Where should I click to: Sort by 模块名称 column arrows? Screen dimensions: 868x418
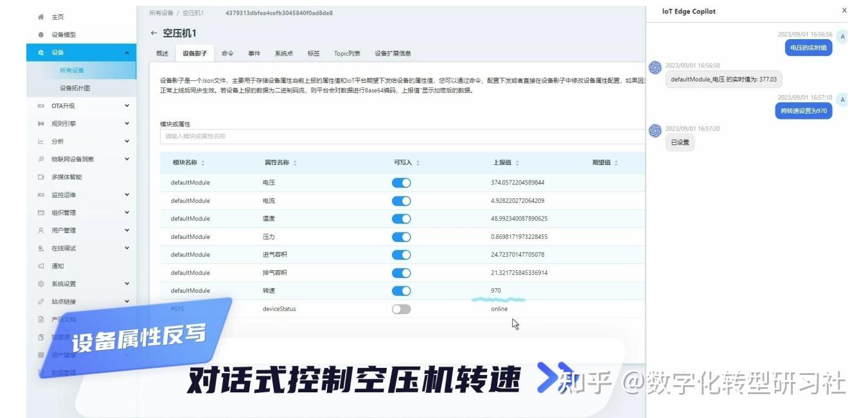coord(203,163)
